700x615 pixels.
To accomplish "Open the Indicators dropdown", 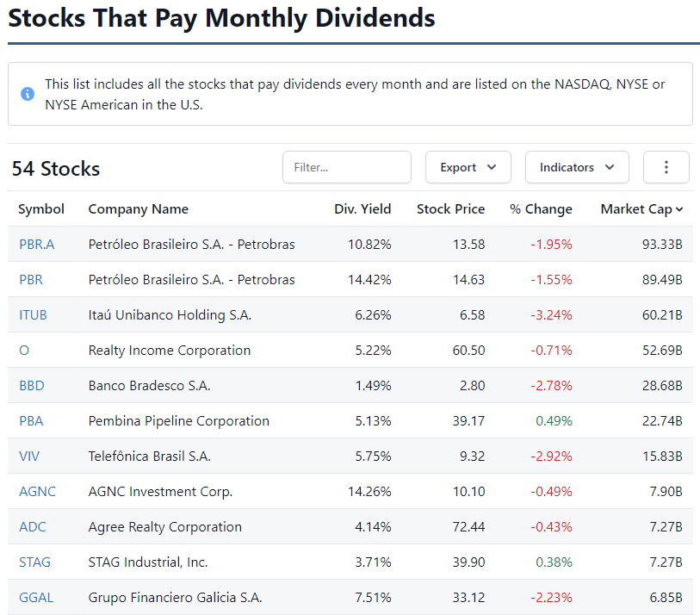I will tap(576, 167).
